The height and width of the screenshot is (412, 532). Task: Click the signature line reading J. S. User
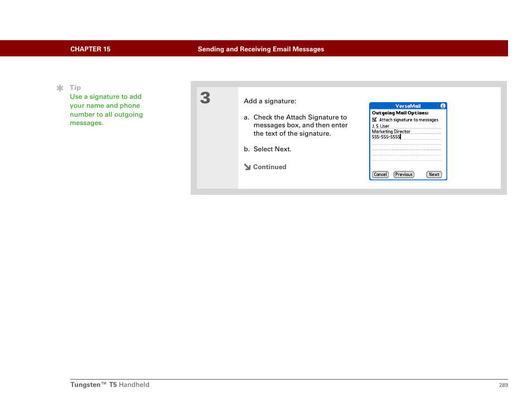[x=407, y=126]
